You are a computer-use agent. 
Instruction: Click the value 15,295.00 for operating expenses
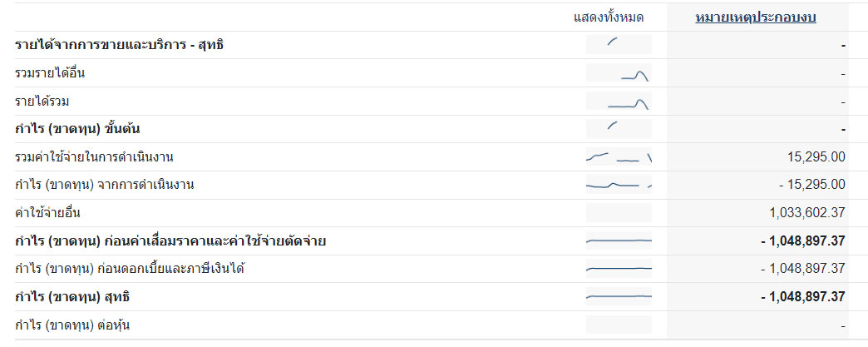(816, 157)
